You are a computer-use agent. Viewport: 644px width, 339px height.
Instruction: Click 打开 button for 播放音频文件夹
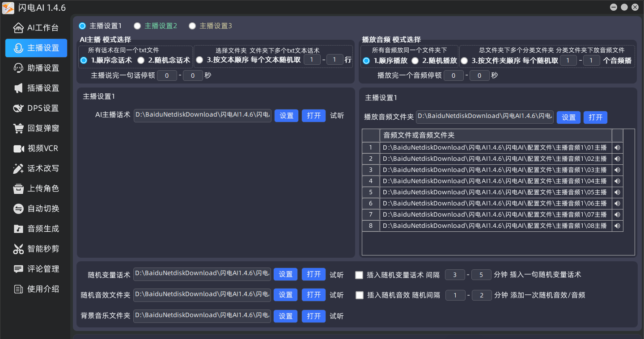(595, 117)
